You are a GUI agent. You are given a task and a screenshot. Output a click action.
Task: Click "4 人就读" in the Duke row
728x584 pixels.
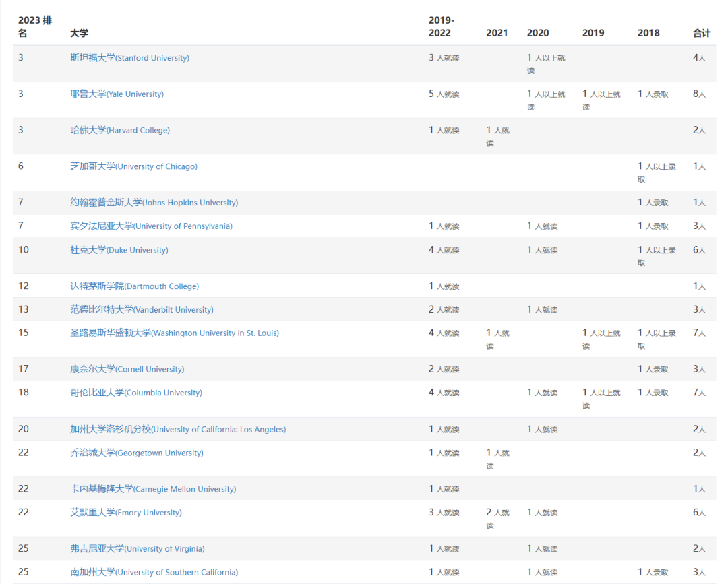[x=444, y=250]
